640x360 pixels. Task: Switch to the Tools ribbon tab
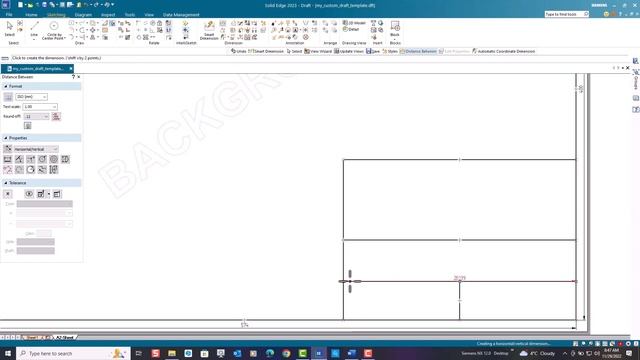[x=130, y=15]
